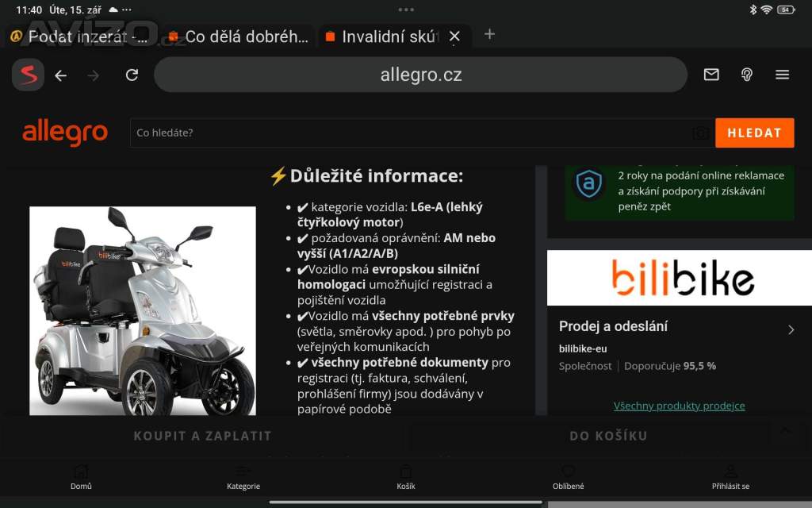Open Všechny produkty prodejce link
Viewport: 812px width, 508px height.
click(679, 406)
